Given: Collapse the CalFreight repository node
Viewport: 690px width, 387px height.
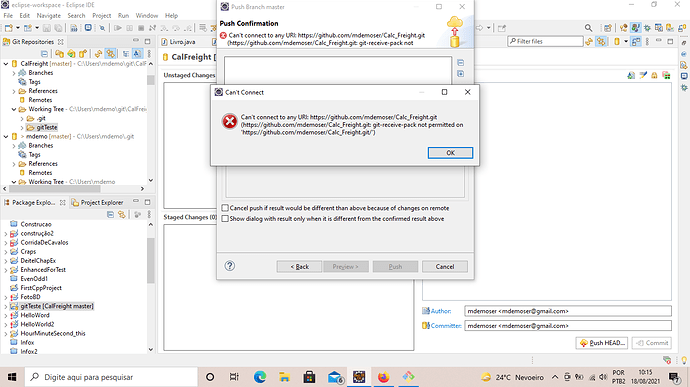Looking at the screenshot, I should pos(6,64).
